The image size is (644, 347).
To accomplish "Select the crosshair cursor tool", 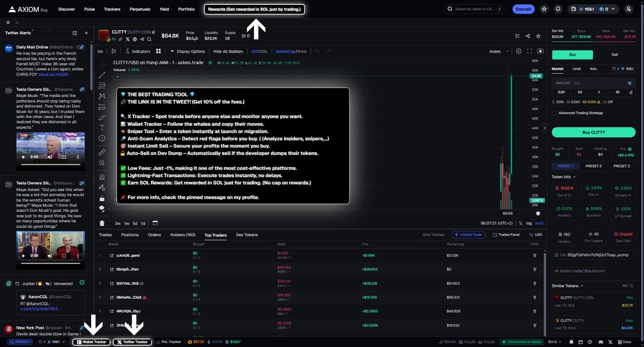I will [x=102, y=64].
